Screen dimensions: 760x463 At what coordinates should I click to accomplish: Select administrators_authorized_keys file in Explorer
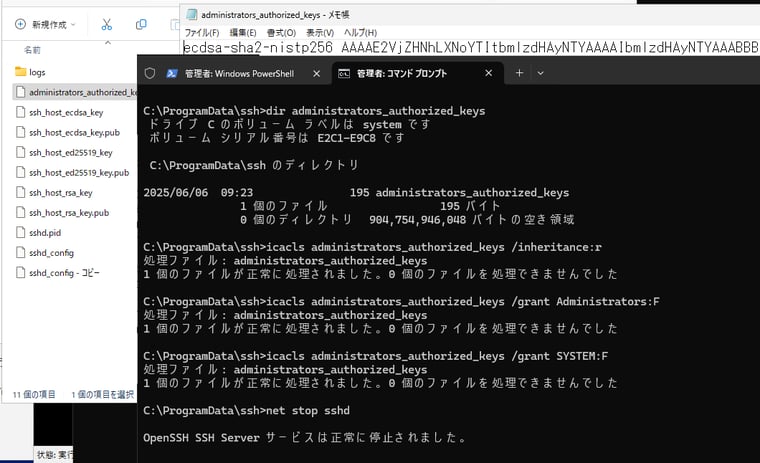(x=75, y=92)
